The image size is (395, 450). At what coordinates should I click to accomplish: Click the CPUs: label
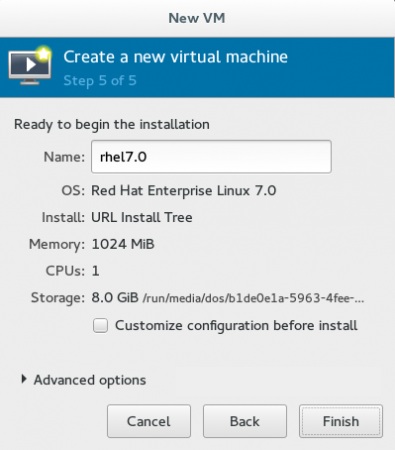click(x=65, y=271)
